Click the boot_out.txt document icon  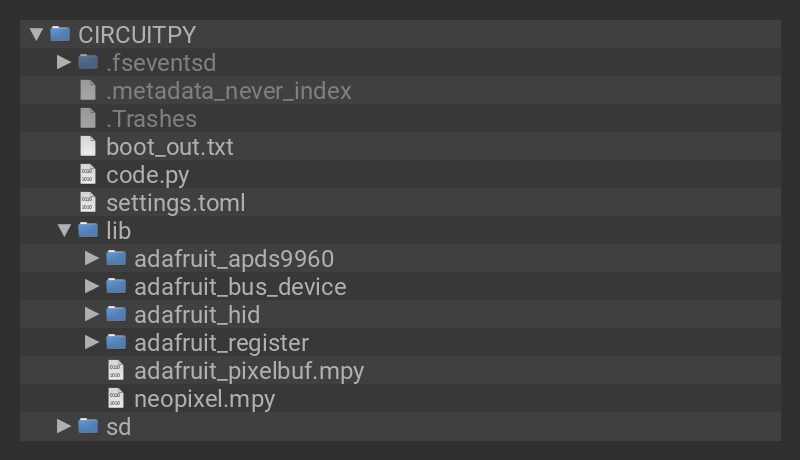(x=88, y=147)
